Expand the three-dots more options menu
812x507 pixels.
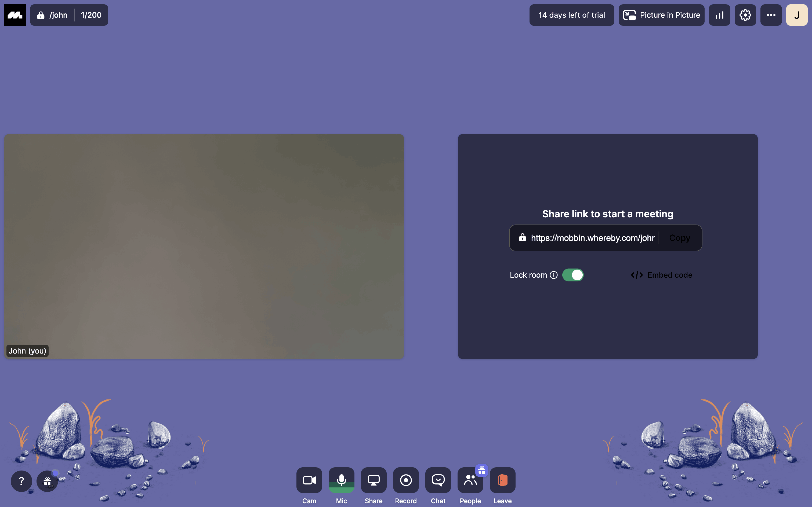(x=771, y=15)
